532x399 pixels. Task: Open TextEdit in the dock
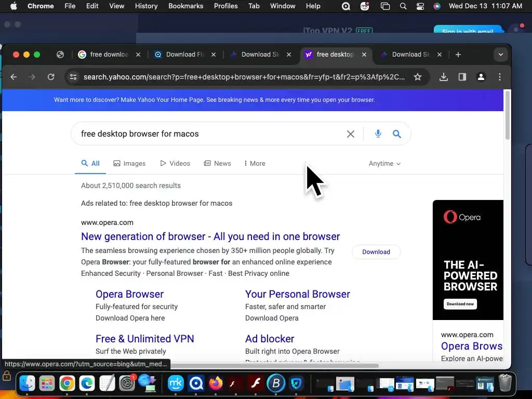pos(107,383)
